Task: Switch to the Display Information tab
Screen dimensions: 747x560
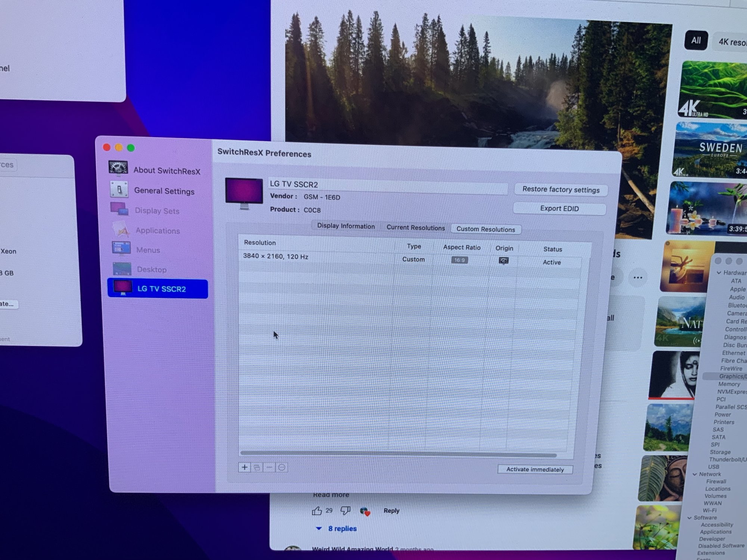Action: [x=346, y=226]
